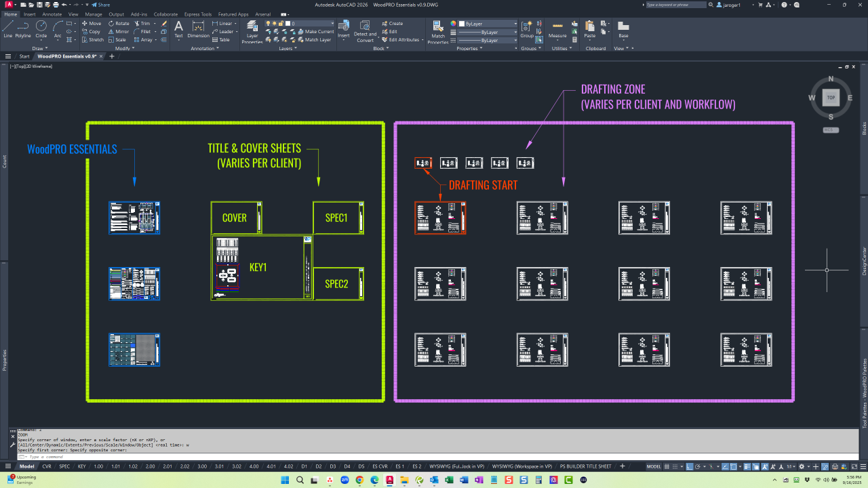
Task: Toggle object snap tracking in status bar
Action: (x=726, y=466)
